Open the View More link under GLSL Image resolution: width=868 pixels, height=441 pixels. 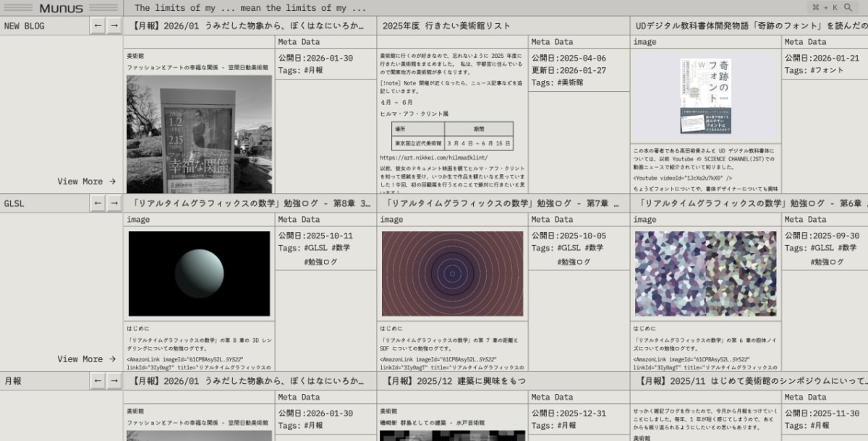tap(82, 359)
